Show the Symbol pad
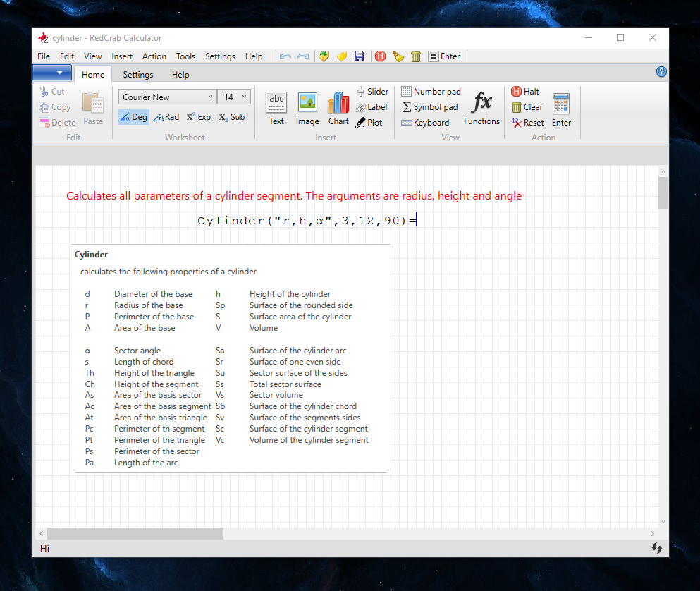The width and height of the screenshot is (700, 591). [430, 107]
